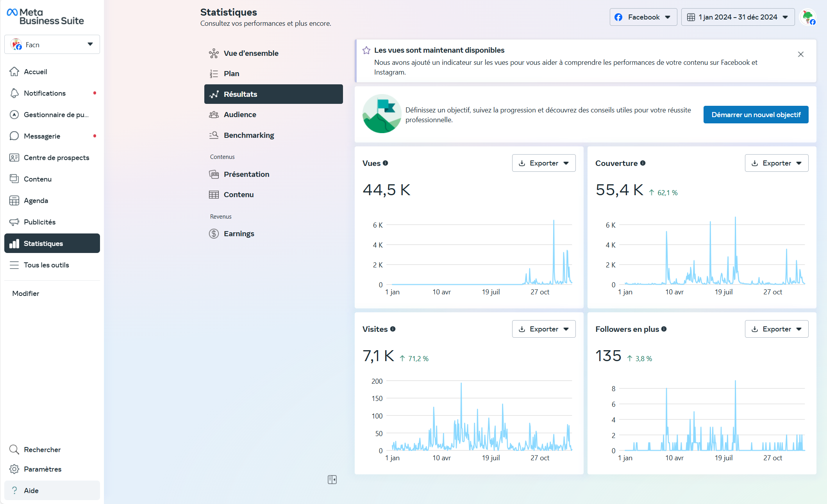Expand the Facn account selector
The width and height of the screenshot is (827, 504).
click(52, 45)
